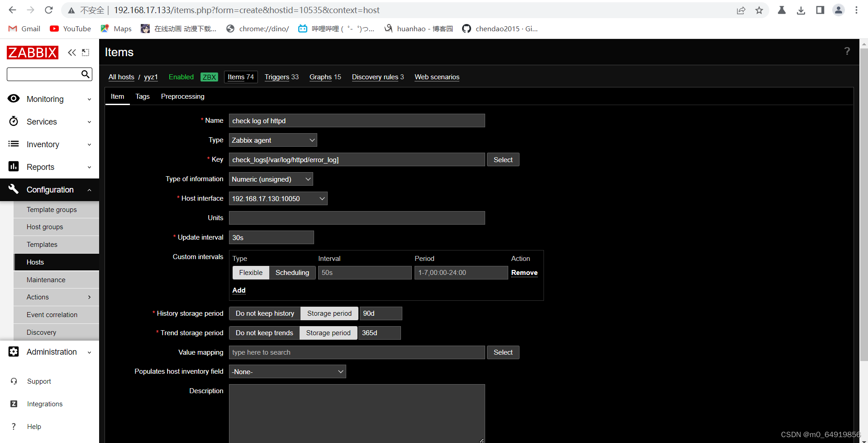Open Triggers 33 link
The image size is (868, 443).
click(281, 77)
